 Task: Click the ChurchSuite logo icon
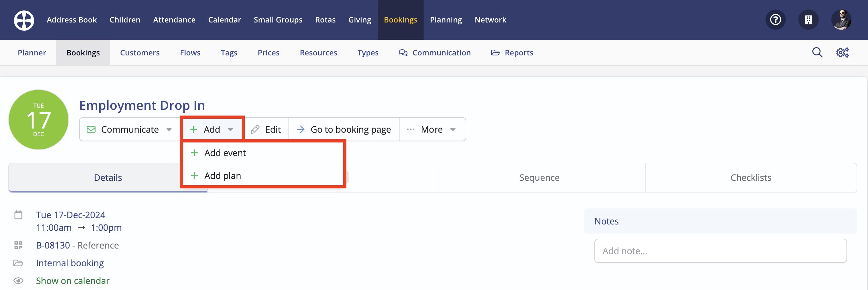(x=24, y=20)
